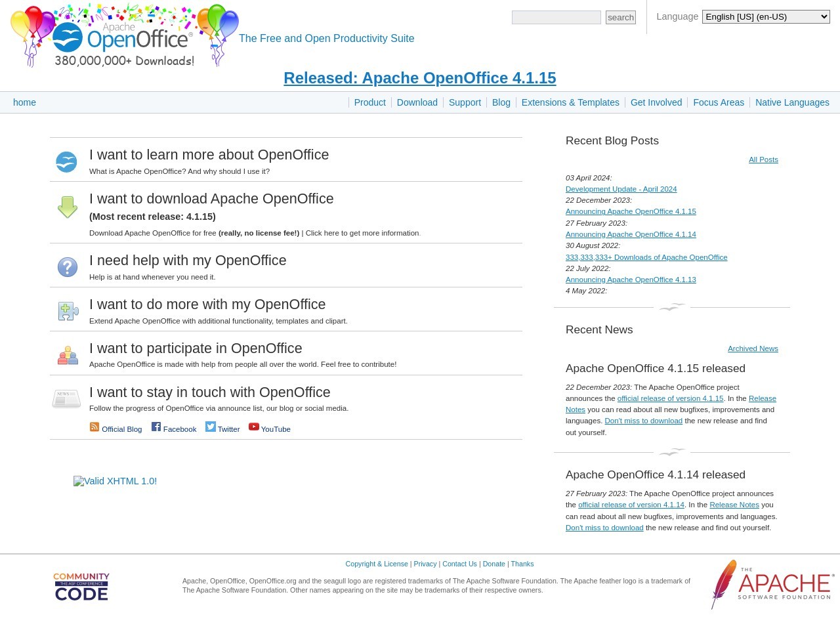Click the Valid XHTML 1.0 badge

tap(115, 481)
